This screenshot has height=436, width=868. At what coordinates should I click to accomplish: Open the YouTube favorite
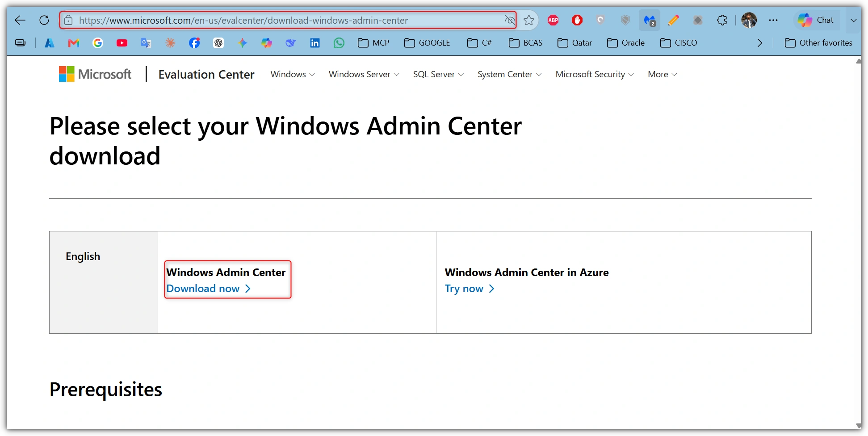click(x=122, y=43)
